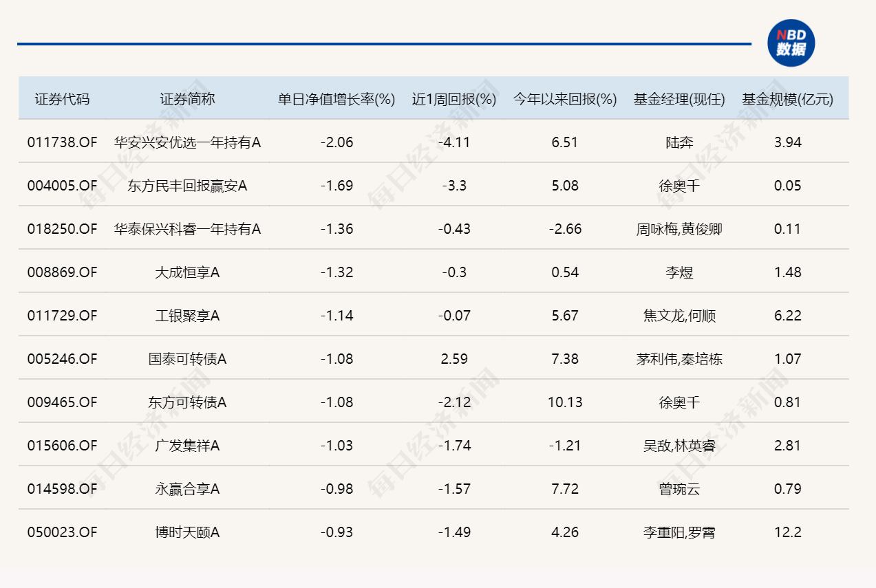Open the 国泰可转债A fund entry
Screen dimensions: 876x588
click(187, 359)
